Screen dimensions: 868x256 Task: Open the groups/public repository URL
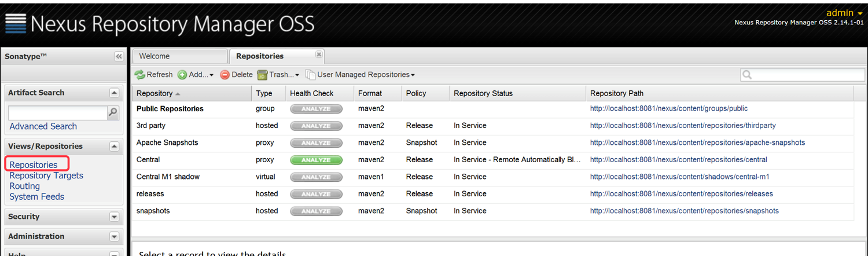(x=669, y=109)
